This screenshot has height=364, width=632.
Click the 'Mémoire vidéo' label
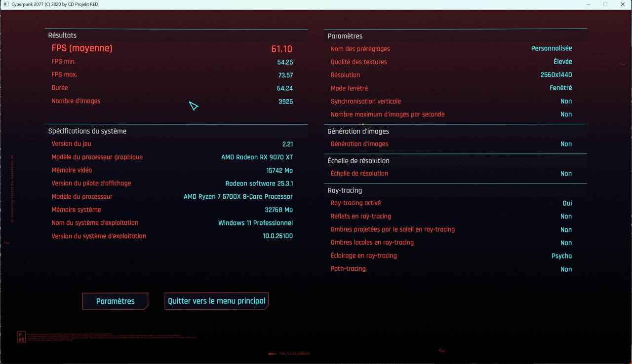(x=72, y=170)
